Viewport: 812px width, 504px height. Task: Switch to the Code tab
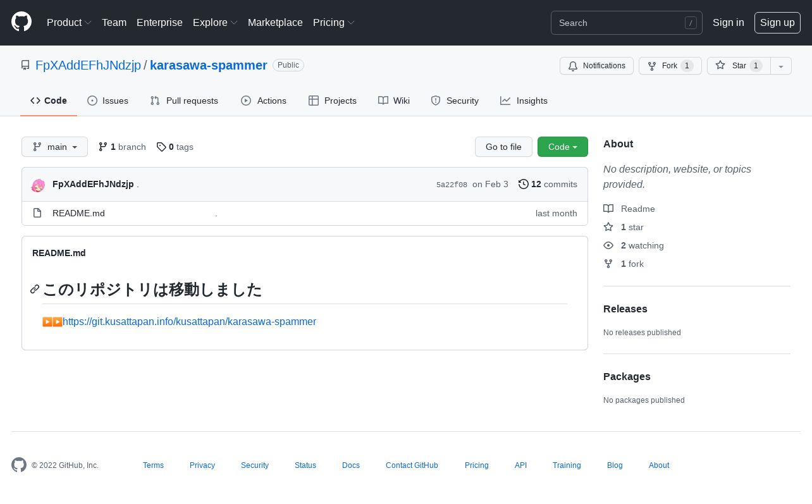(x=49, y=101)
